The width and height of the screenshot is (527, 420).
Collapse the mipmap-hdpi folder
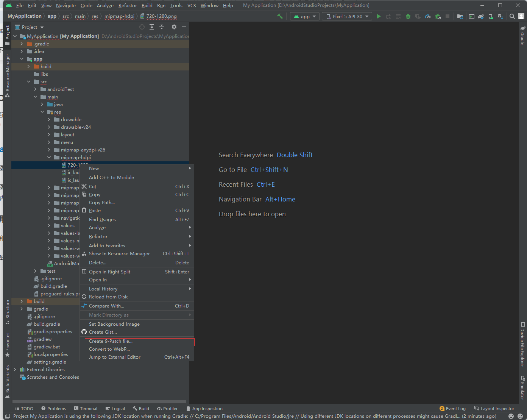tap(49, 158)
